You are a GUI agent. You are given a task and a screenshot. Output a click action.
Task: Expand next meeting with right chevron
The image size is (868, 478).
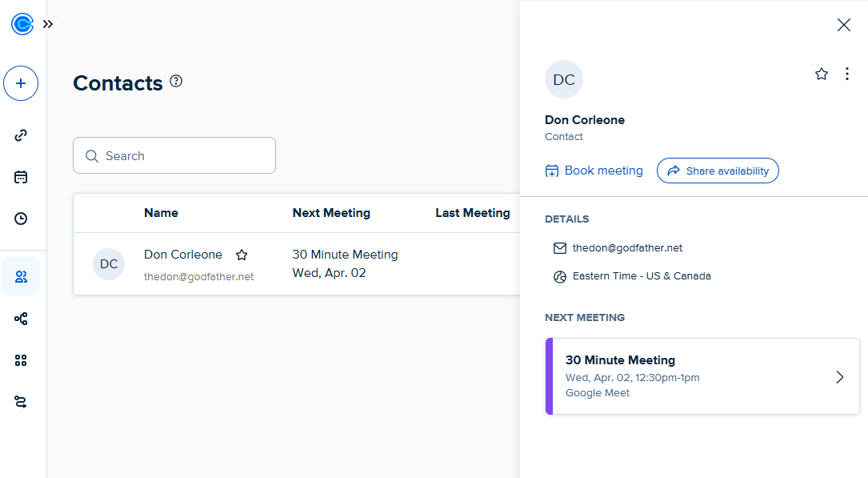pyautogui.click(x=840, y=377)
